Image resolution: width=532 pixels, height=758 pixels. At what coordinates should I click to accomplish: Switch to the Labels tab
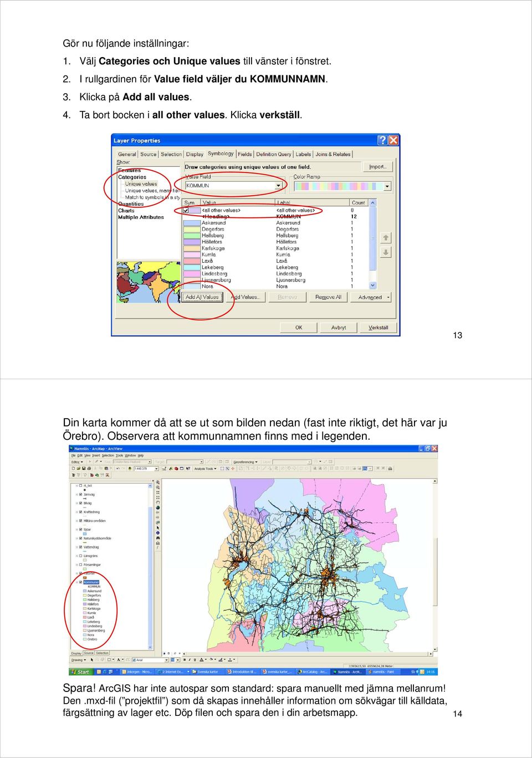coord(303,155)
